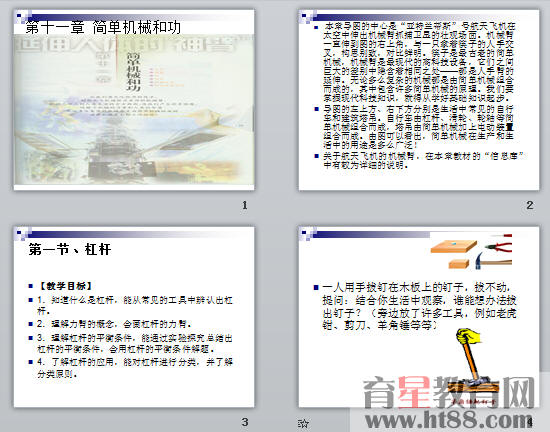The height and width of the screenshot is (432, 550).
Task: Select slide 2 with the text paragraphs
Action: [x=419, y=100]
